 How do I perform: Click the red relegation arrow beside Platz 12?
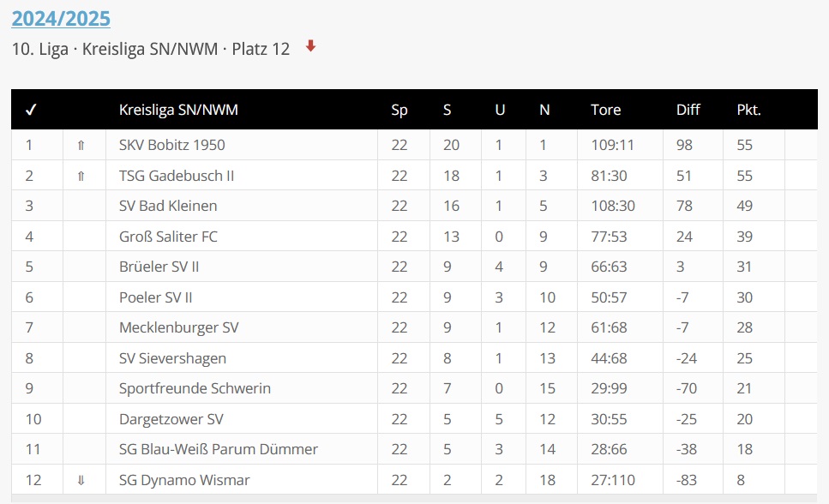pyautogui.click(x=311, y=47)
